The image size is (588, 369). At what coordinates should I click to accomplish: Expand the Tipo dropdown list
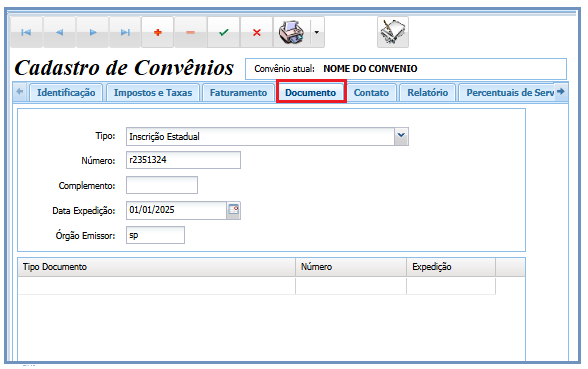401,136
